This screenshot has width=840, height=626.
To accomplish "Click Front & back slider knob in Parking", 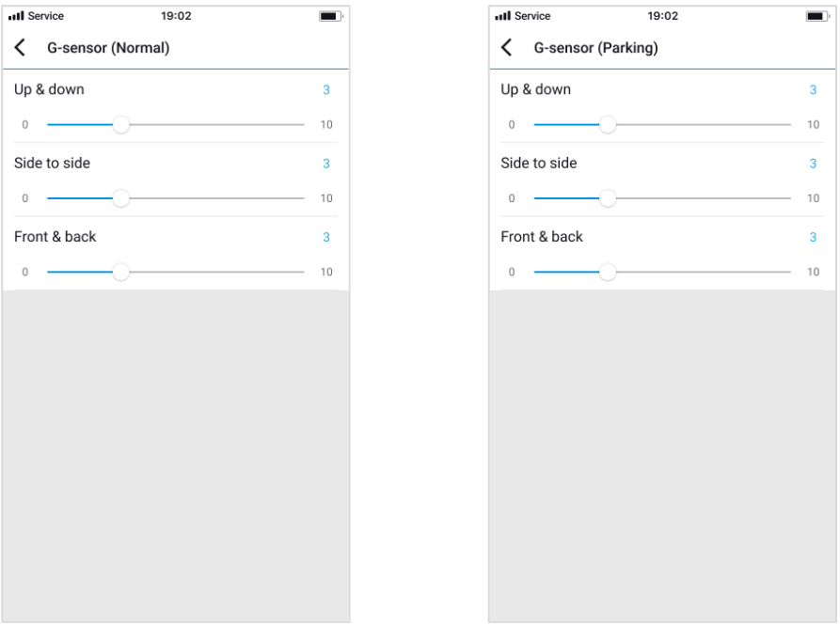I will (608, 272).
